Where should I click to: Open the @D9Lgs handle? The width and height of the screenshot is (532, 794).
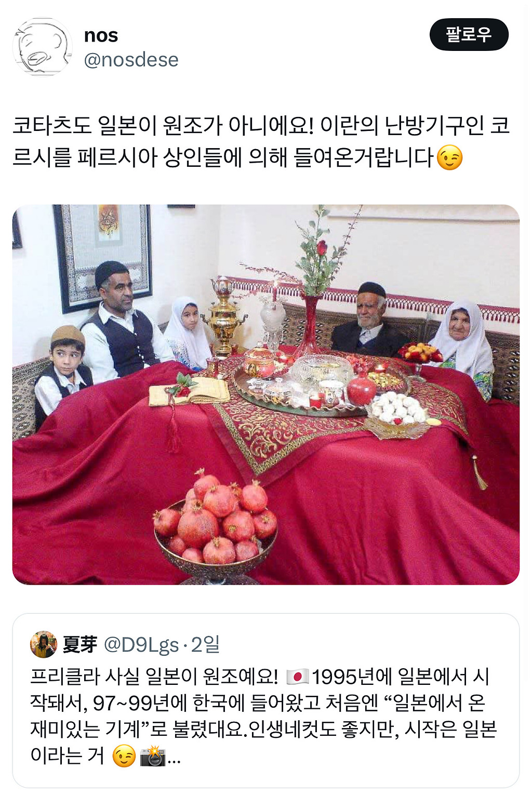click(141, 645)
